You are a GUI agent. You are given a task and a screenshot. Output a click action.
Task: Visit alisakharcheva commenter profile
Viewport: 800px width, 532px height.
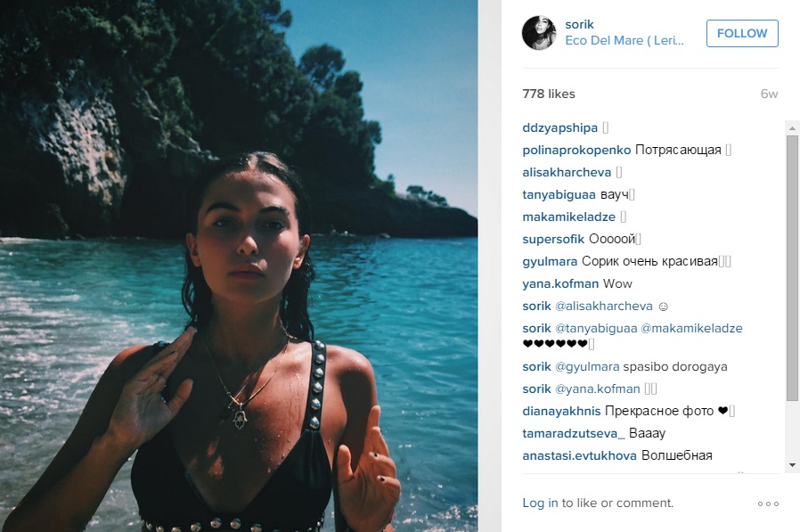[x=567, y=173]
